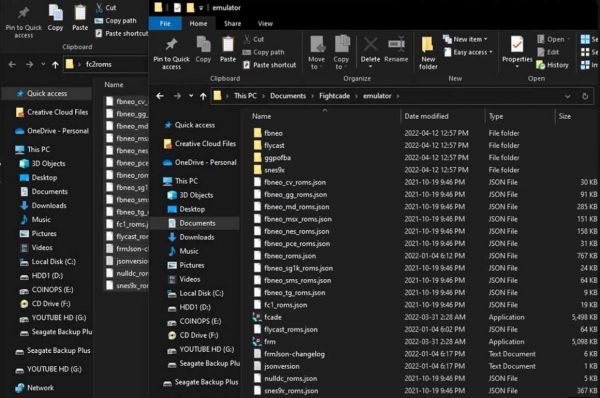
Task: Select the frmJson-changelog text document
Action: pos(294,354)
